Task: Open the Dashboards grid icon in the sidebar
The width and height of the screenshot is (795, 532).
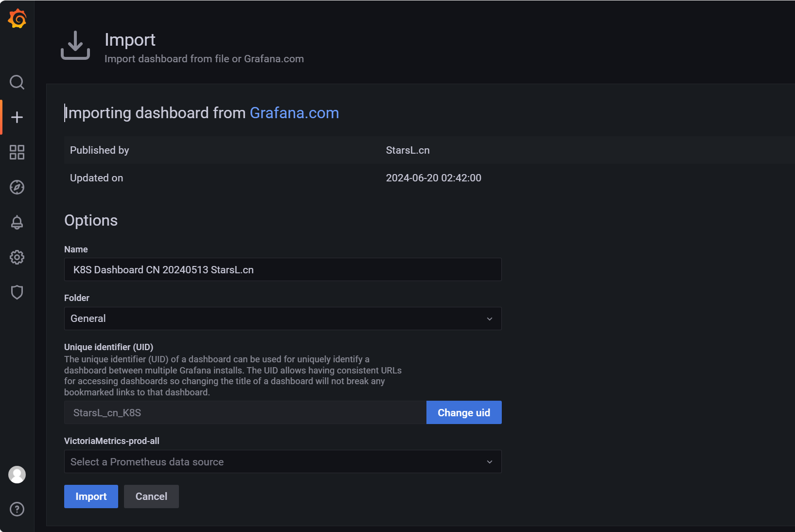Action: (17, 152)
